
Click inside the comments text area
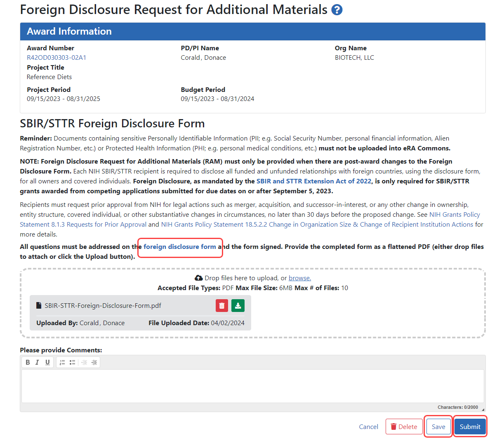[x=252, y=386]
